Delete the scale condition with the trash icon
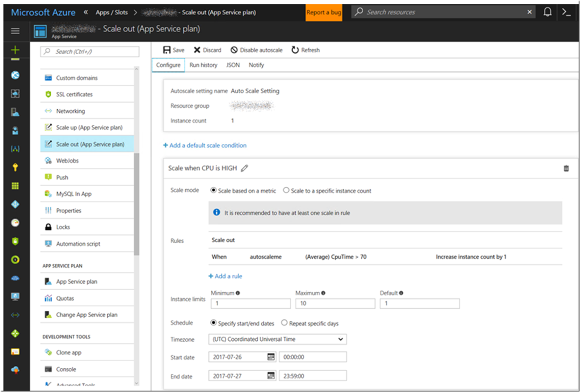Viewport: 580px width, 392px height. tap(566, 168)
